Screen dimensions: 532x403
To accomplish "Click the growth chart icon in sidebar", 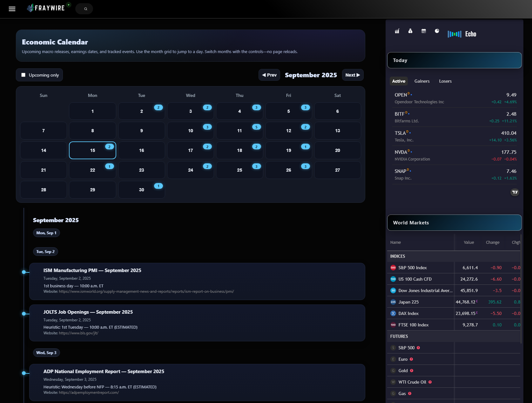I will (x=397, y=31).
